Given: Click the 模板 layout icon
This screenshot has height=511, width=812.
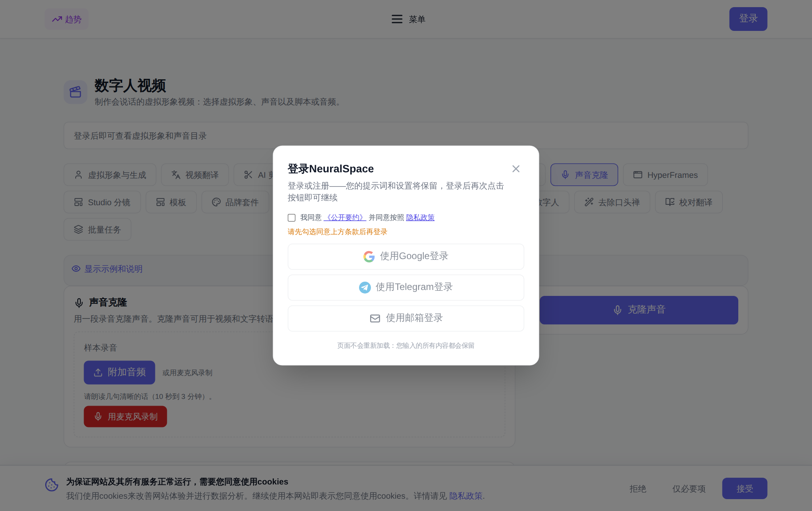Looking at the screenshot, I should [x=160, y=202].
